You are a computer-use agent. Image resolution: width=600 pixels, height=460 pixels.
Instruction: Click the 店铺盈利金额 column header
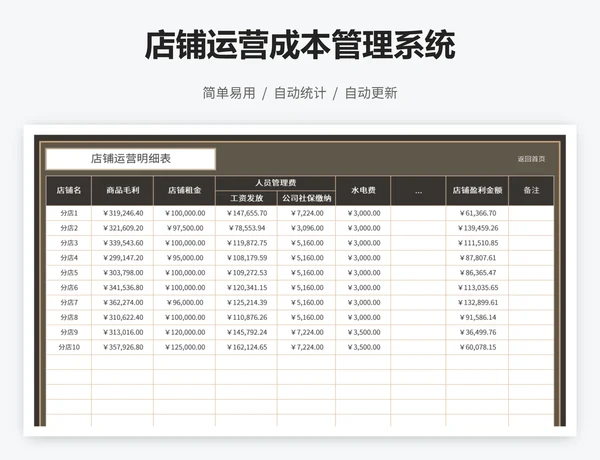point(477,191)
